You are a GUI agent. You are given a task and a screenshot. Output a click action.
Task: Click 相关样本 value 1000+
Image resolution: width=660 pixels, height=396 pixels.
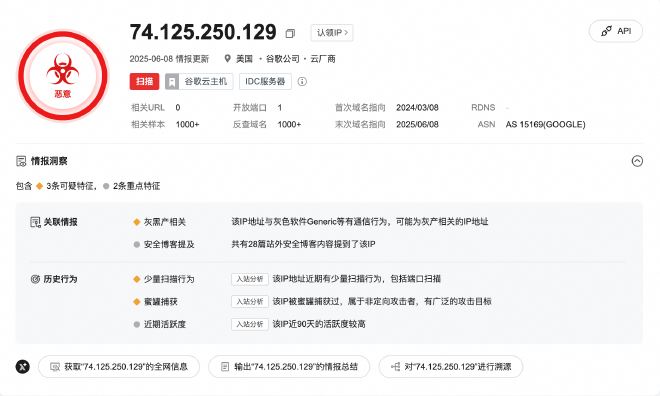tap(187, 125)
